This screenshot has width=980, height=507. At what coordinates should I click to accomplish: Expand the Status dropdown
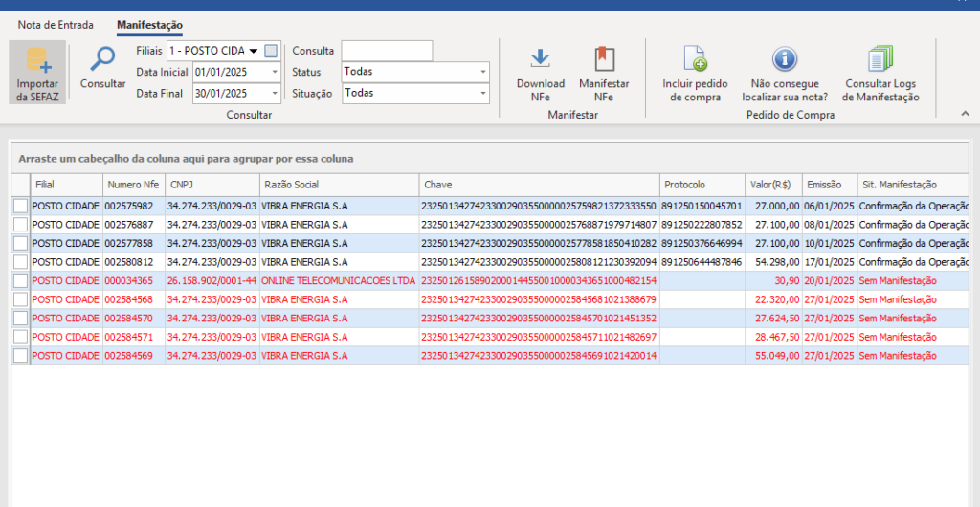click(482, 72)
